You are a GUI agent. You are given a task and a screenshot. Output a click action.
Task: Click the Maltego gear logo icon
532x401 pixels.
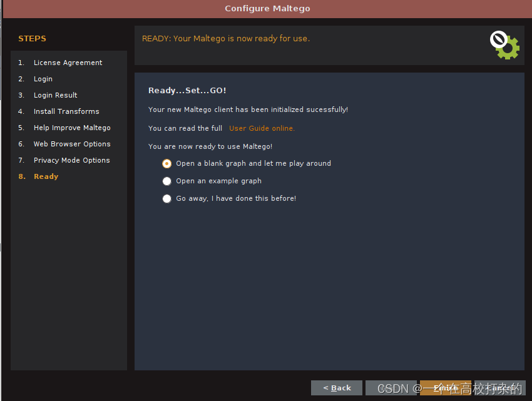click(504, 45)
